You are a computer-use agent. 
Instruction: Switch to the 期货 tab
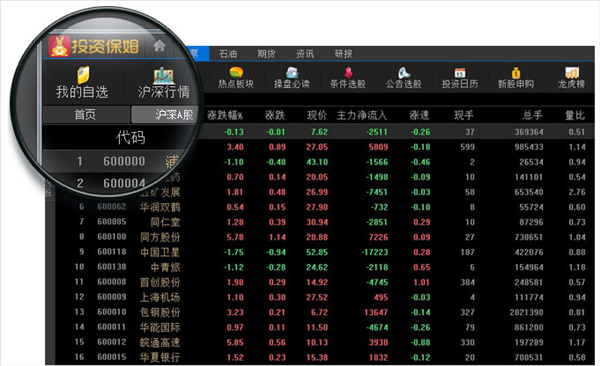click(x=266, y=54)
